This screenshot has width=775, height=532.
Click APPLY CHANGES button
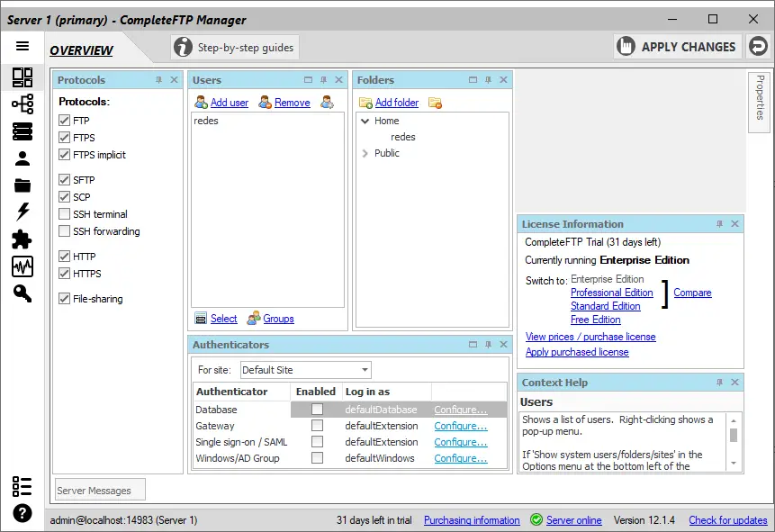tap(678, 47)
